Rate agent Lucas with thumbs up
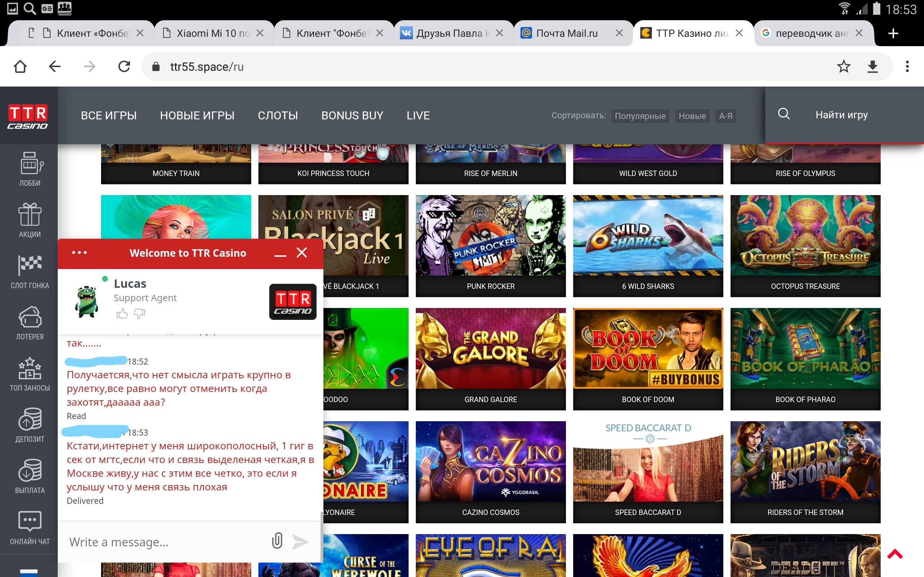This screenshot has width=924, height=577. tap(122, 314)
